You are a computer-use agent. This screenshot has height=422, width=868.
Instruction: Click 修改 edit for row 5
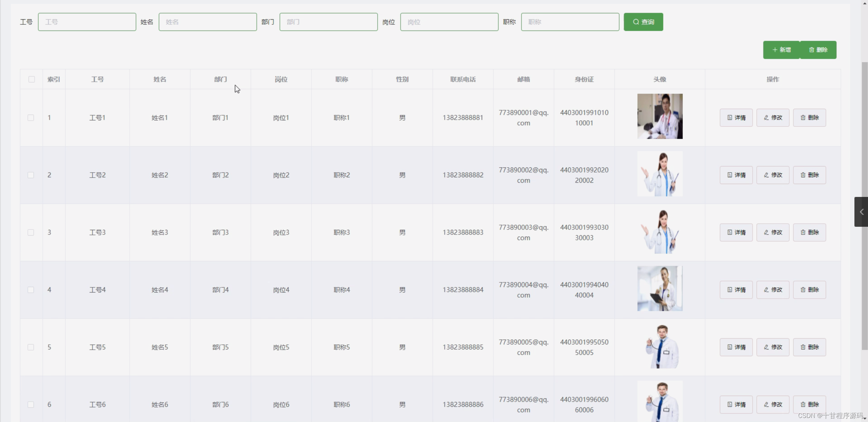pyautogui.click(x=773, y=347)
